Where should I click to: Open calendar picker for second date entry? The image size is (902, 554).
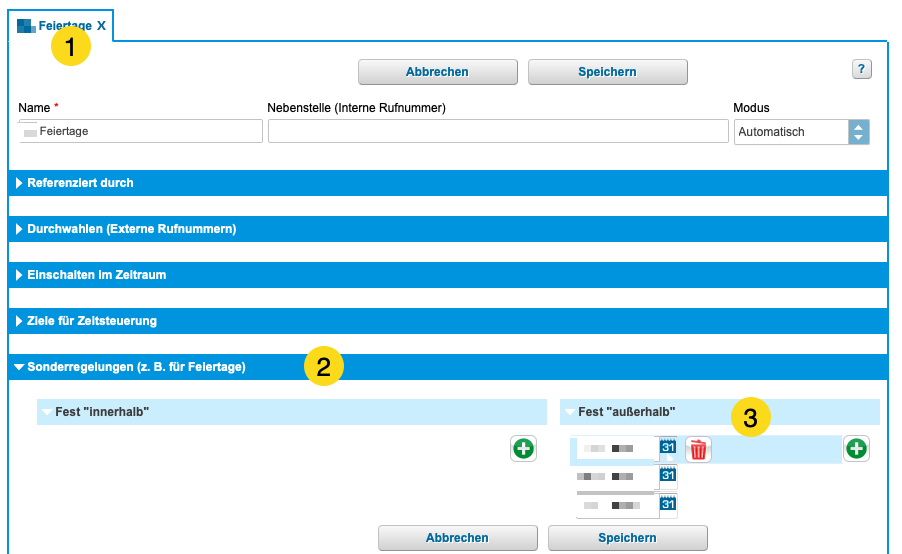[669, 476]
